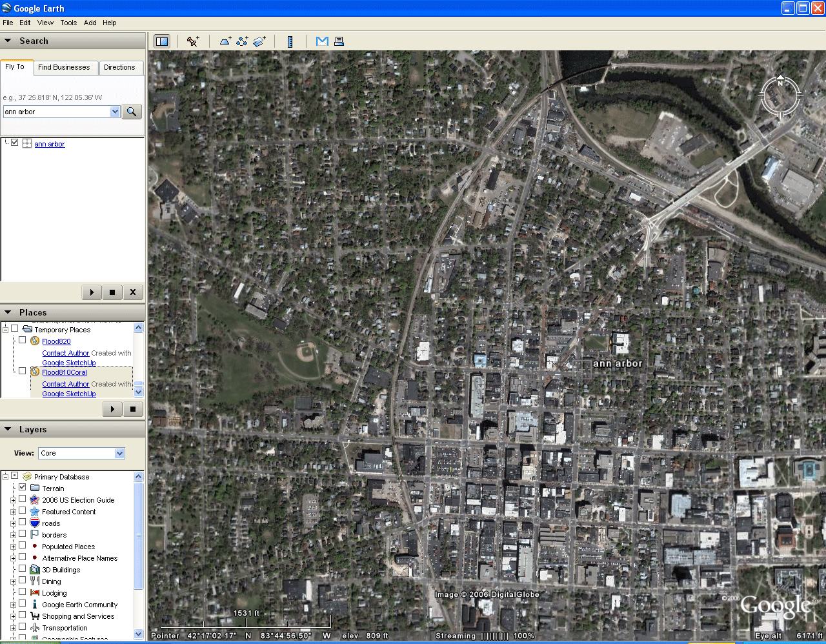
Task: Print the current view
Action: pos(339,41)
